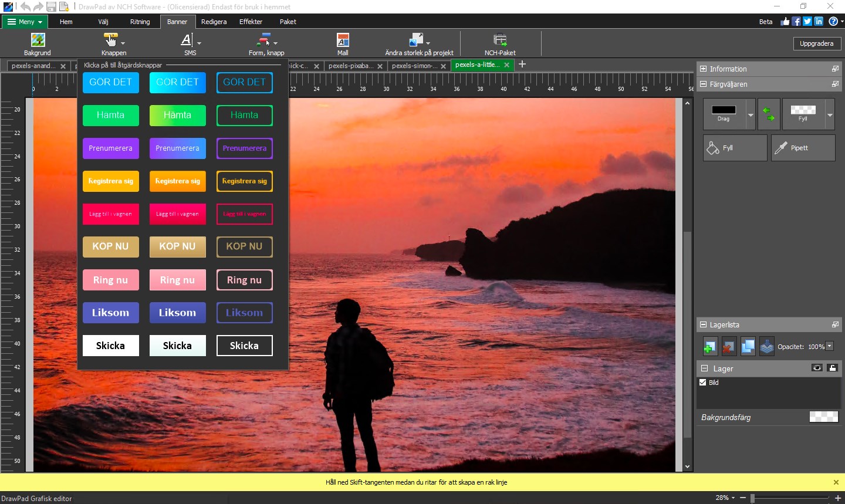845x504 pixels.
Task: Open the pexels-pixaba... document tab
Action: 350,66
